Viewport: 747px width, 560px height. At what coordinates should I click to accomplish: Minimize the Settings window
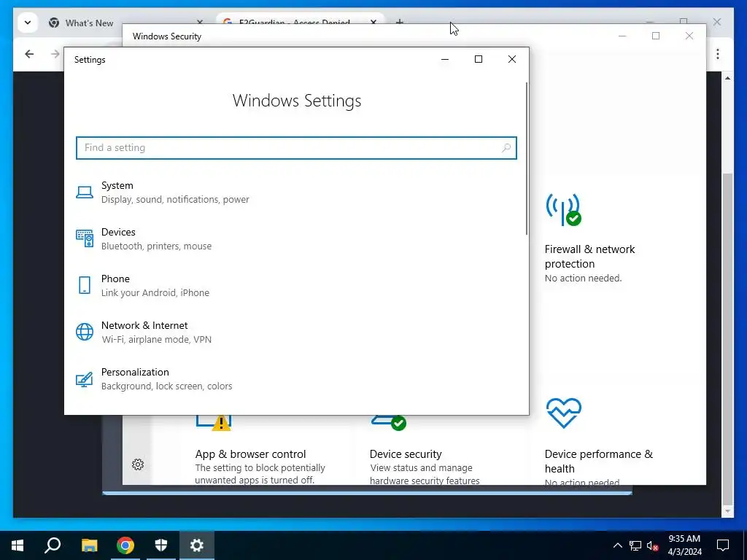[445, 59]
